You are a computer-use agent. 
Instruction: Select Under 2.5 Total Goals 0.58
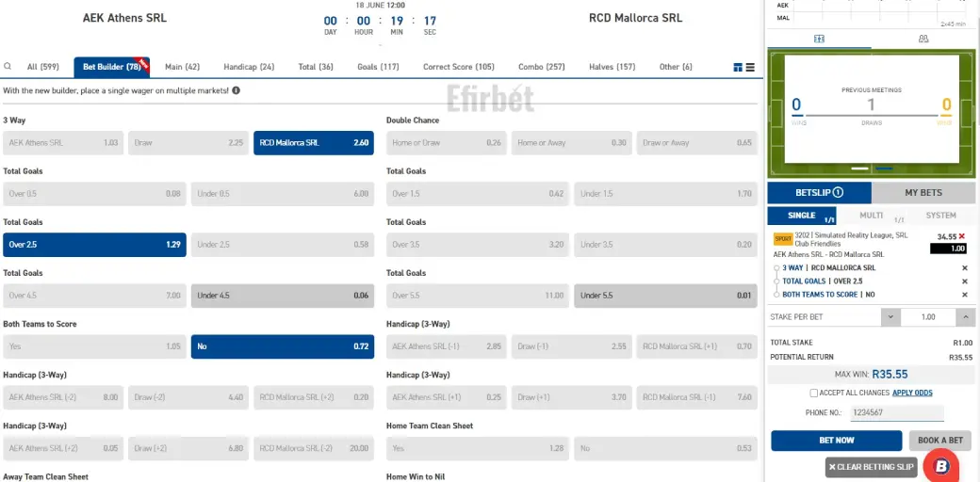[x=283, y=245]
